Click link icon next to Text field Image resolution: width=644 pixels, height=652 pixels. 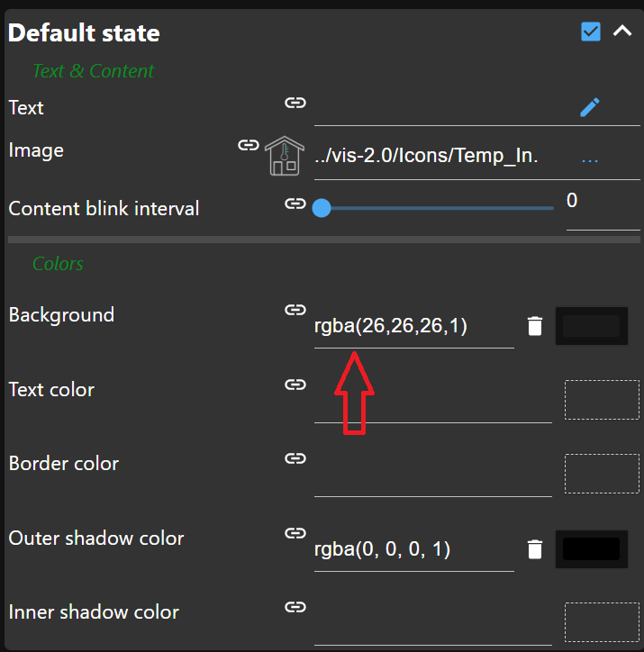coord(295,103)
